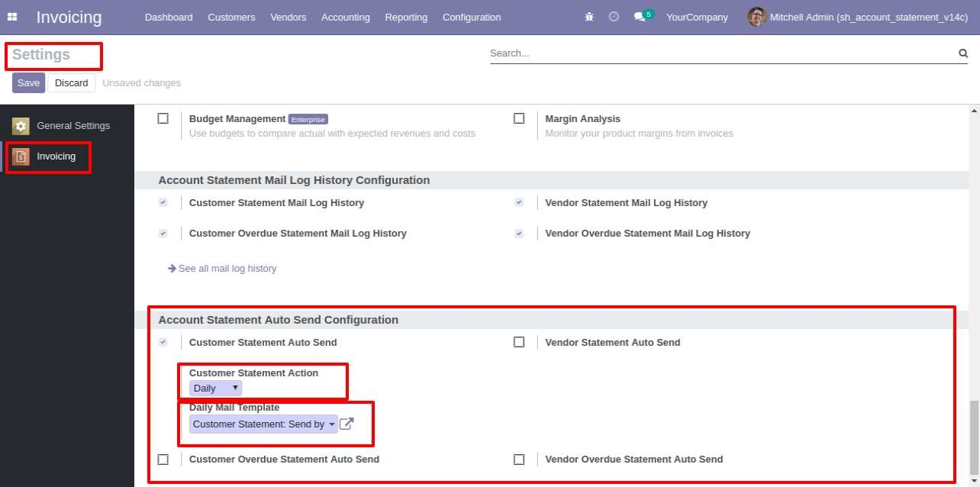Click the arrow beside See all mail log history
The width and height of the screenshot is (980, 487).
[172, 269]
